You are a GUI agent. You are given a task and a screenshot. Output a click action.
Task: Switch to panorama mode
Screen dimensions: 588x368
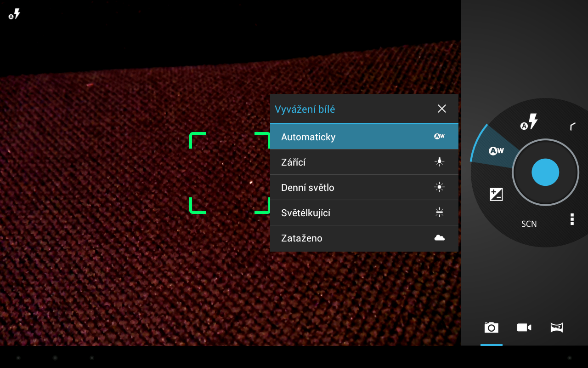557,328
